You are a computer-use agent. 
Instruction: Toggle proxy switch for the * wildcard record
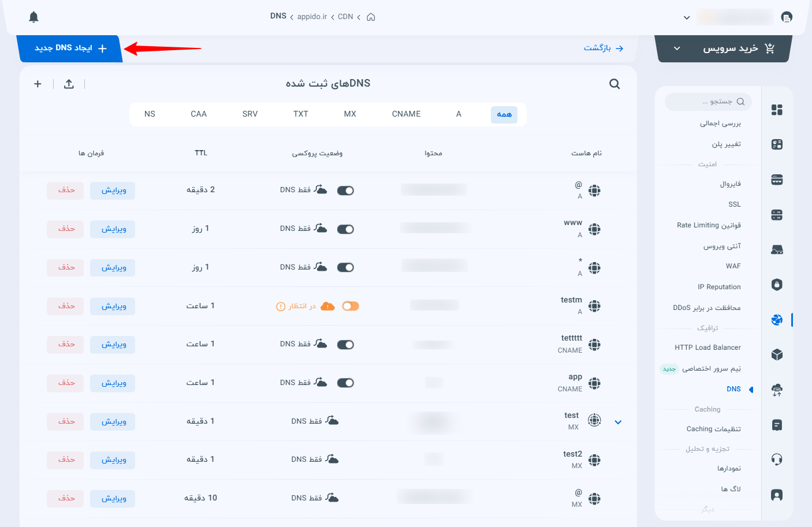coord(345,267)
